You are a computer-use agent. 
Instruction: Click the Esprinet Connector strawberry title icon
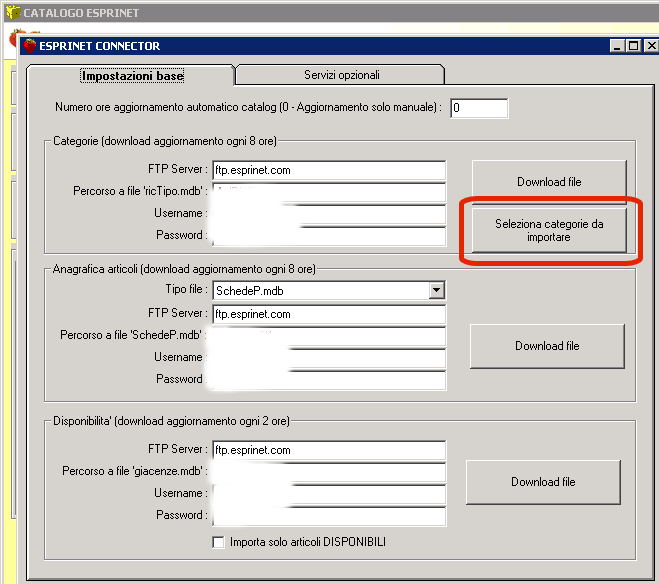pyautogui.click(x=29, y=45)
